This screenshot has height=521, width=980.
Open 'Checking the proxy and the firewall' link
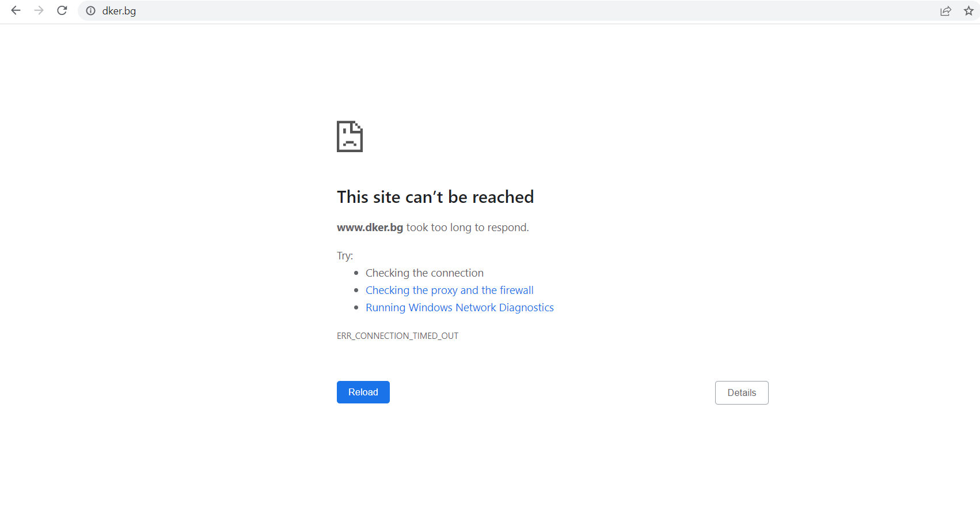coord(449,290)
